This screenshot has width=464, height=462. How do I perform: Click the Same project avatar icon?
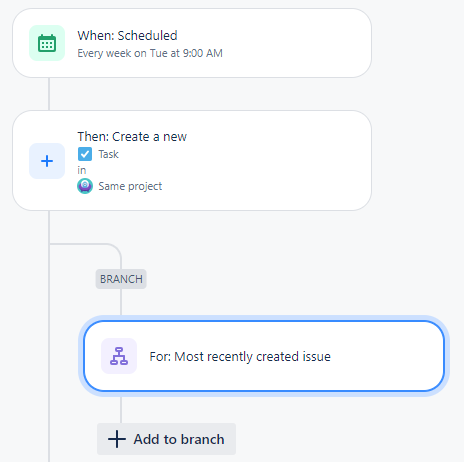[85, 186]
